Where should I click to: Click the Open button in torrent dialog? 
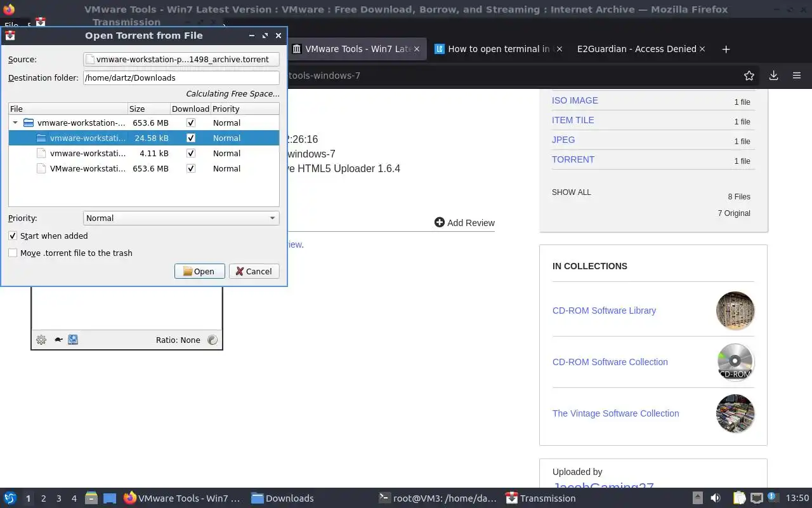(x=199, y=271)
